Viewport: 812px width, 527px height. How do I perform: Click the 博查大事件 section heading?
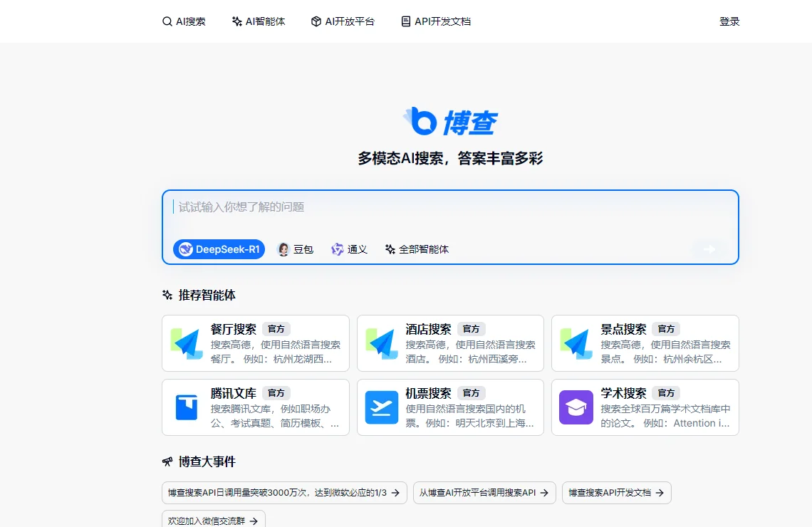207,461
